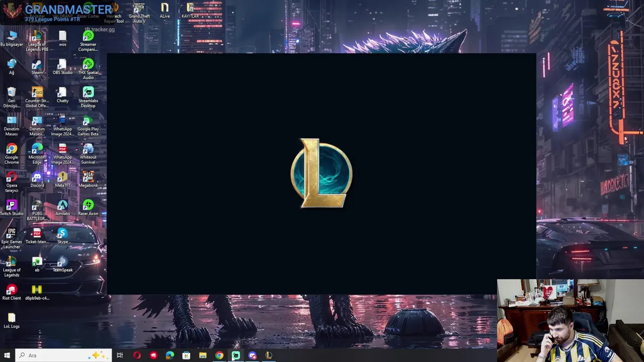This screenshot has height=362, width=644.
Task: Switch to Streamlabs Desktop in the taskbar
Action: pyautogui.click(x=236, y=355)
